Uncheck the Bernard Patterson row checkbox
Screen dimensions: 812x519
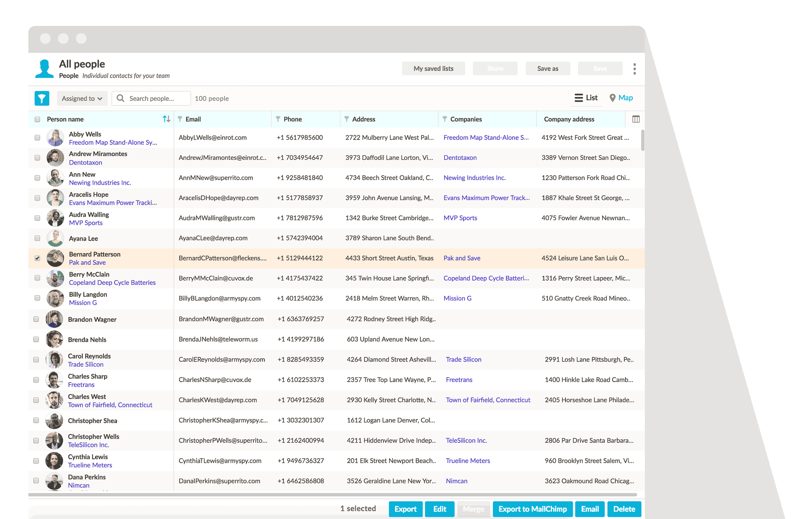[x=37, y=258]
